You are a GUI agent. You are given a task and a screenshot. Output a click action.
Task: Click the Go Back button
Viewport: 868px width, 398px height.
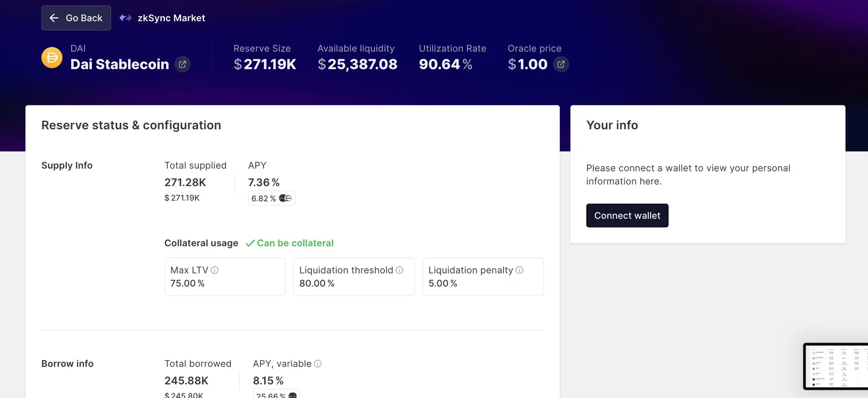[76, 18]
